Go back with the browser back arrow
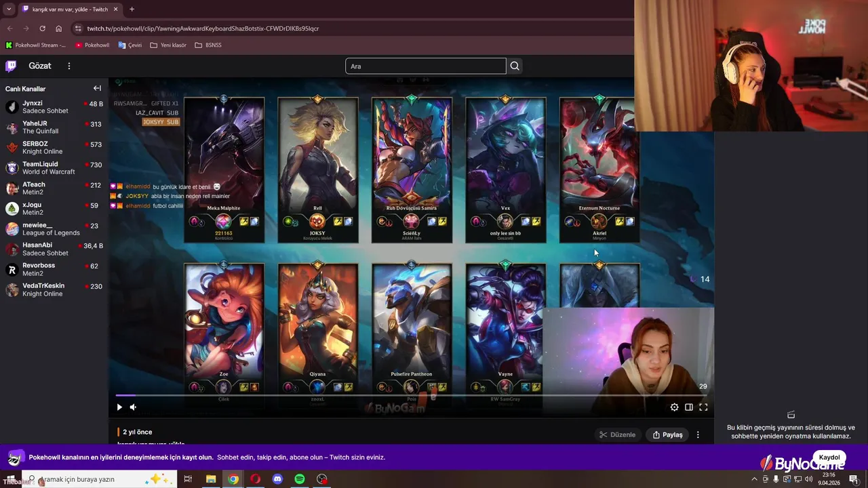Viewport: 868px width, 488px height. tap(9, 28)
